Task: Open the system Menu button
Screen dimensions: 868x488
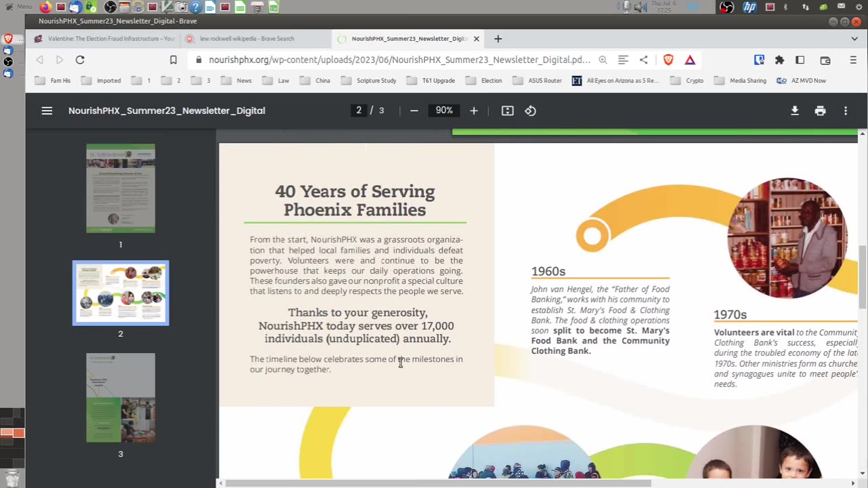Action: click(19, 7)
